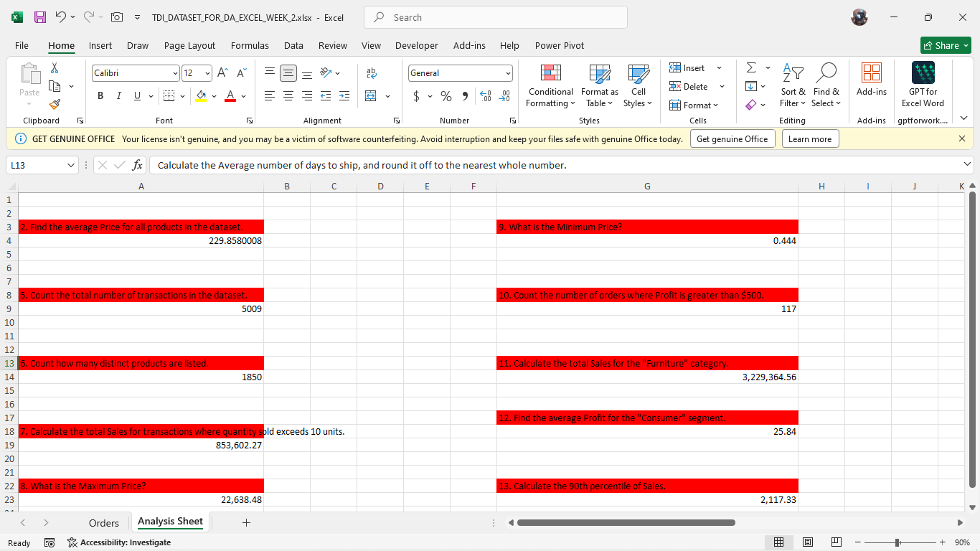This screenshot has width=980, height=551.
Task: Toggle Italic formatting
Action: [118, 96]
